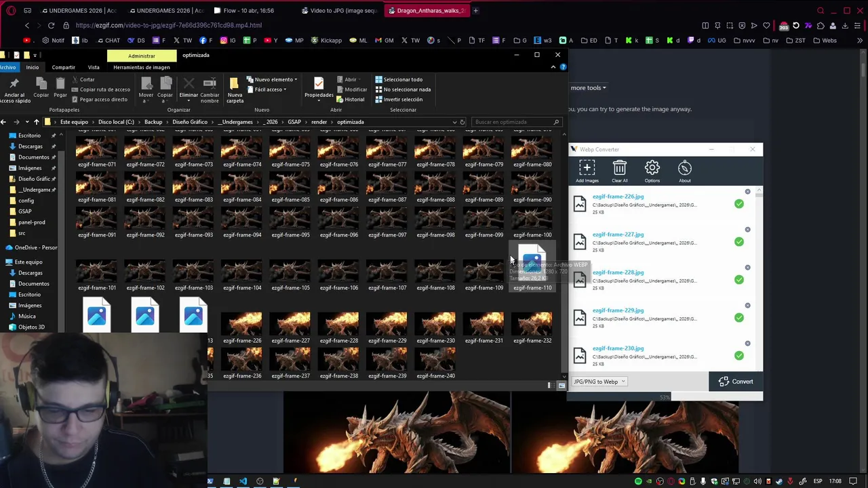Click the Administrar contextual tab
The height and width of the screenshot is (488, 868).
coord(141,56)
